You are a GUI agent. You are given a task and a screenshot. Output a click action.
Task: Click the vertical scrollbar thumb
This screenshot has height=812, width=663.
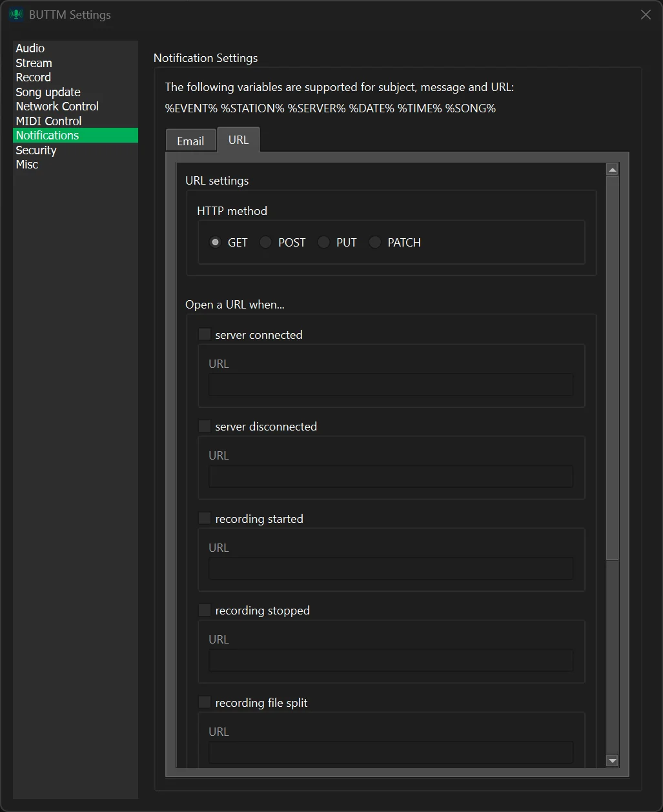(613, 368)
